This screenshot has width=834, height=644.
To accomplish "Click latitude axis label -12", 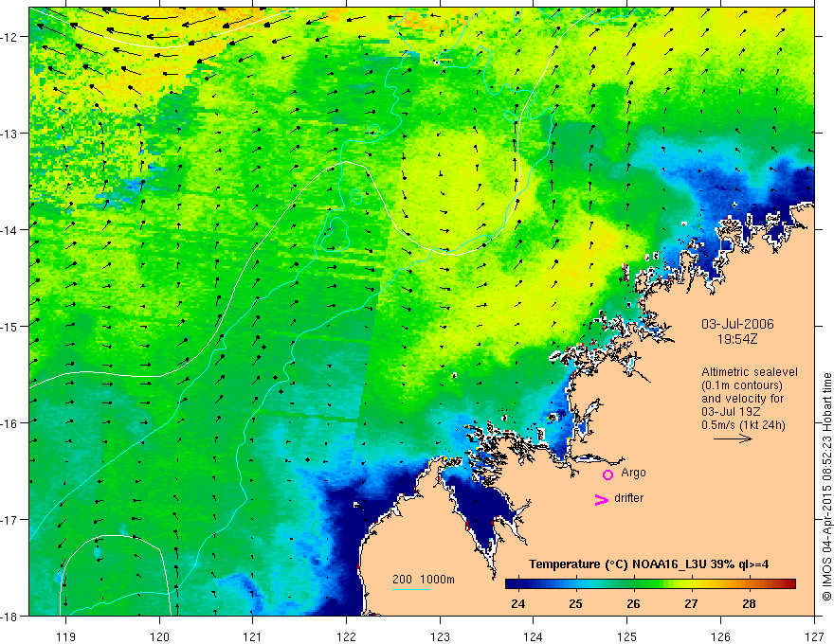I will click(x=9, y=37).
